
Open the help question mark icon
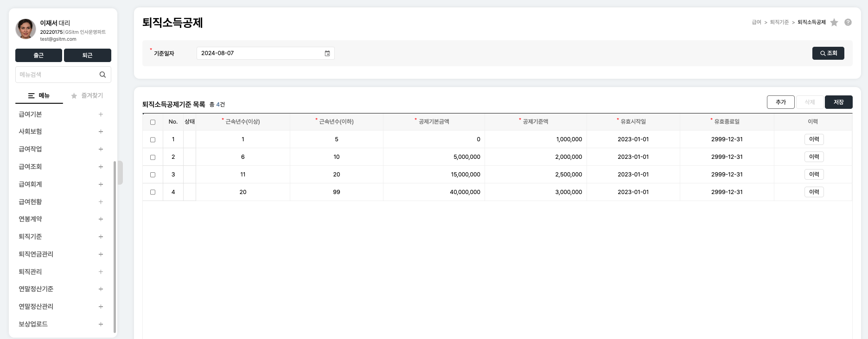click(x=848, y=22)
